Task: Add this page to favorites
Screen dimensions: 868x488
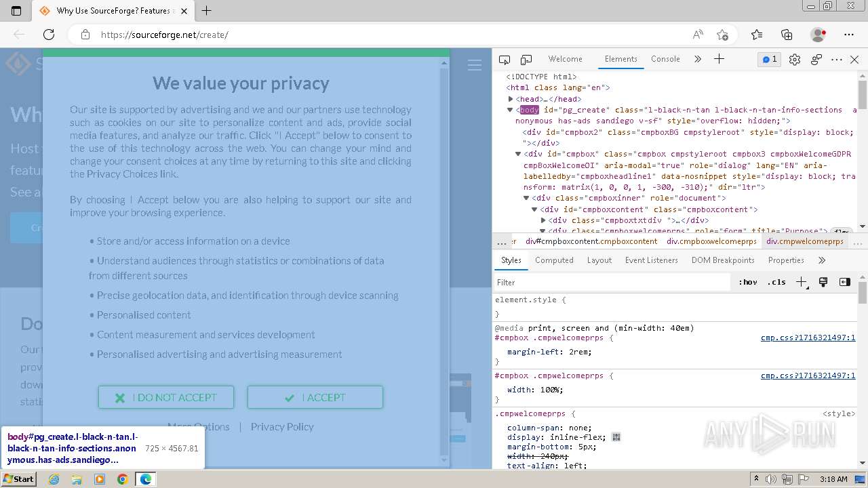Action: tap(722, 35)
